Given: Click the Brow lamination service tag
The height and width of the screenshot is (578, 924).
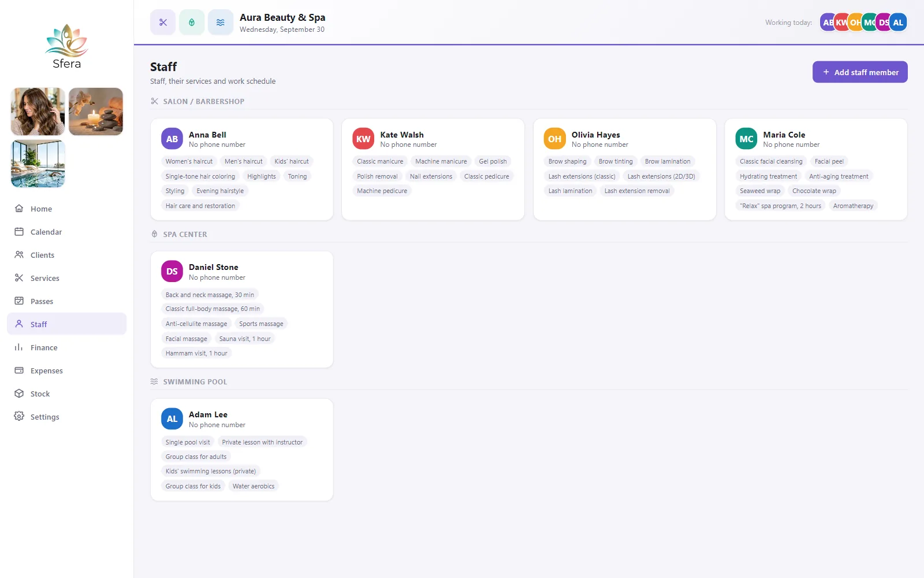Looking at the screenshot, I should click(x=668, y=161).
